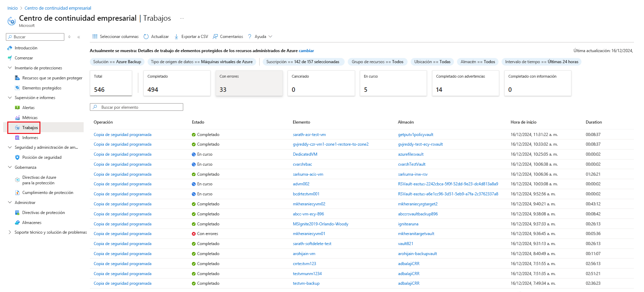Open Introducción in the sidebar
The image size is (644, 292).
(x=26, y=48)
